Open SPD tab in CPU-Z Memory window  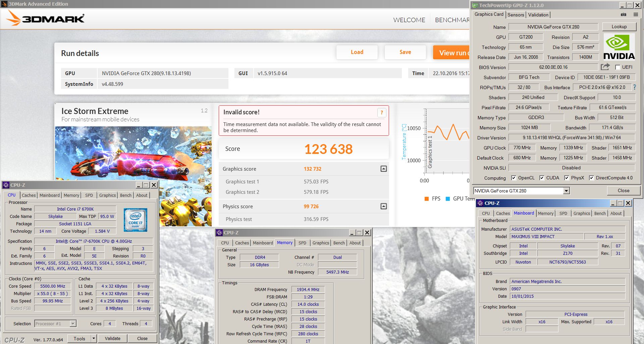tap(302, 243)
